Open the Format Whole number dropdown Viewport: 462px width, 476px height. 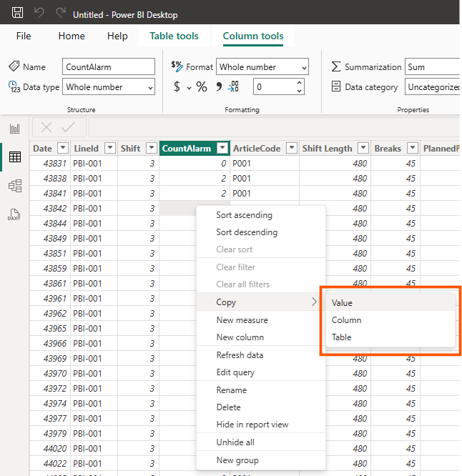(x=262, y=66)
